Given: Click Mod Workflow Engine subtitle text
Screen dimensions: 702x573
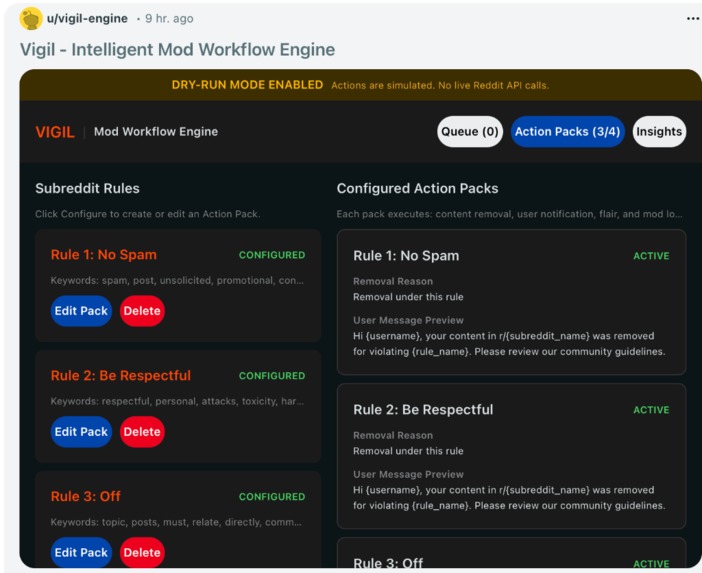Looking at the screenshot, I should click(156, 132).
